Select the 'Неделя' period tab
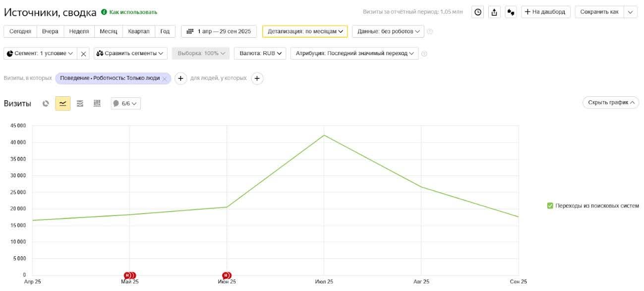 pyautogui.click(x=79, y=31)
